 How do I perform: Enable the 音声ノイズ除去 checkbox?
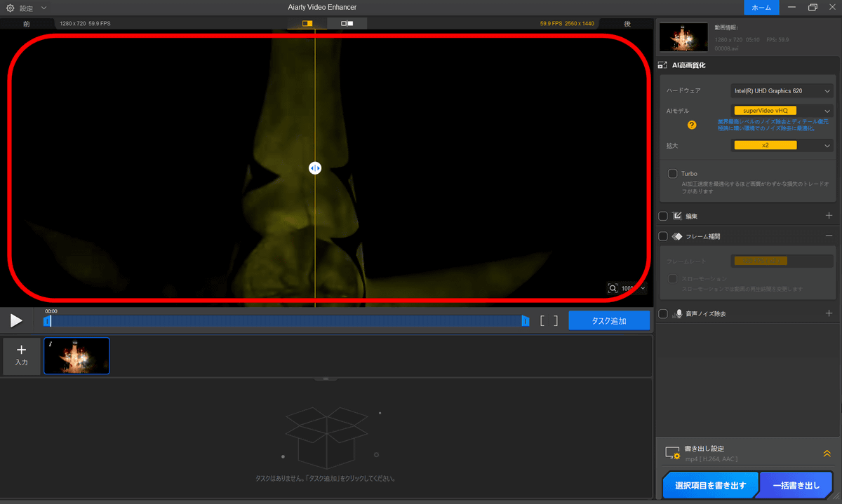point(663,314)
